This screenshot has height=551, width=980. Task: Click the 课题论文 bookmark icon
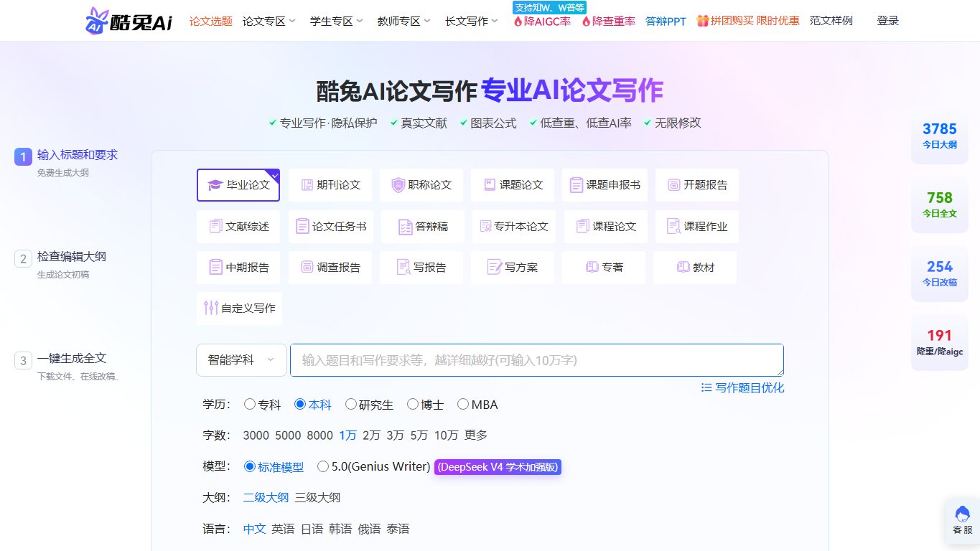pyautogui.click(x=490, y=185)
